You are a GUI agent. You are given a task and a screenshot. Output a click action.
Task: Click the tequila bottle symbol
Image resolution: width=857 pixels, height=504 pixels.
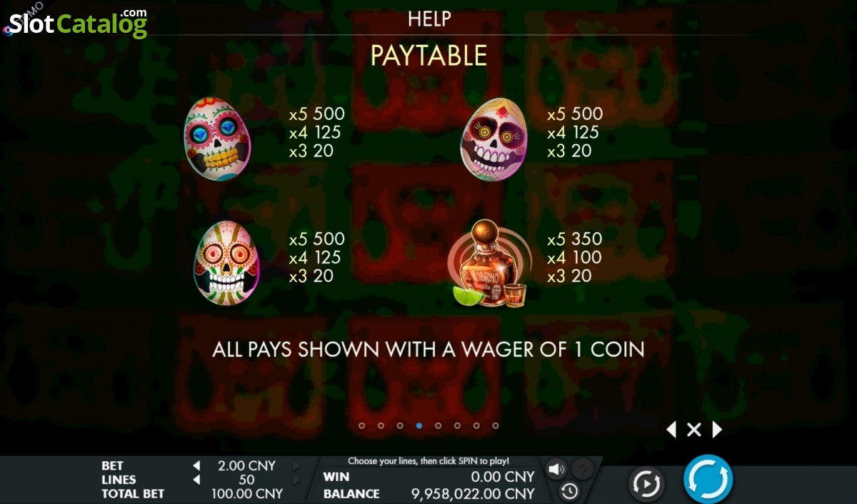click(490, 263)
